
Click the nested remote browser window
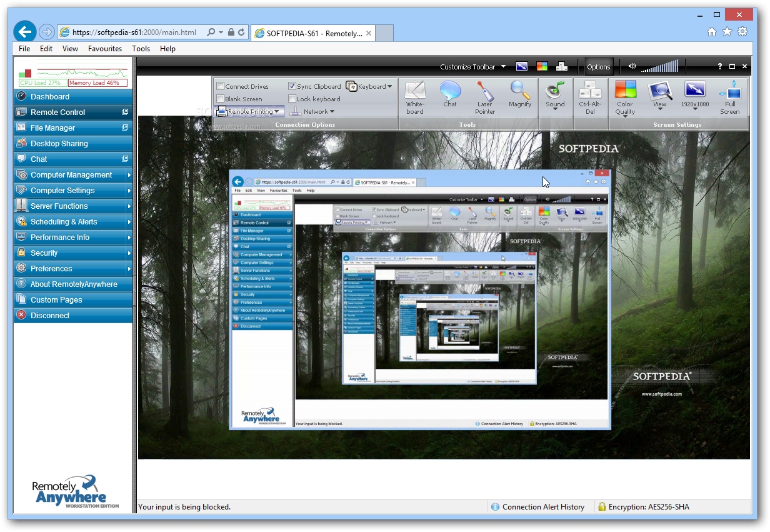click(420, 299)
